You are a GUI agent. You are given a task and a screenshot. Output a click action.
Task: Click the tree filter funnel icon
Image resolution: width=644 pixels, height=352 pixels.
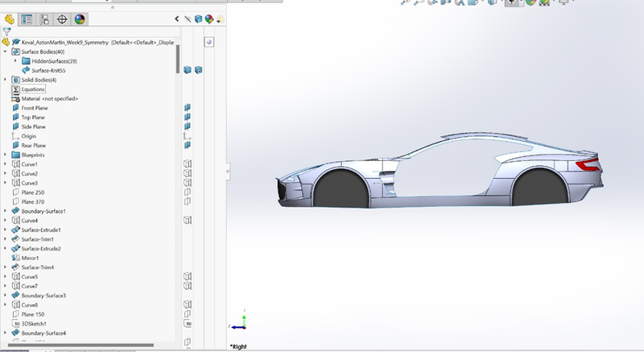pyautogui.click(x=7, y=31)
